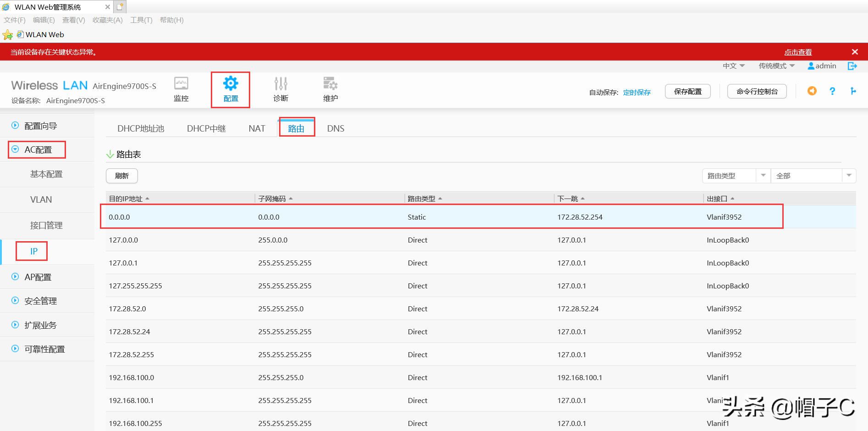Open the 中文 language dropdown
This screenshot has width=868, height=431.
click(734, 66)
